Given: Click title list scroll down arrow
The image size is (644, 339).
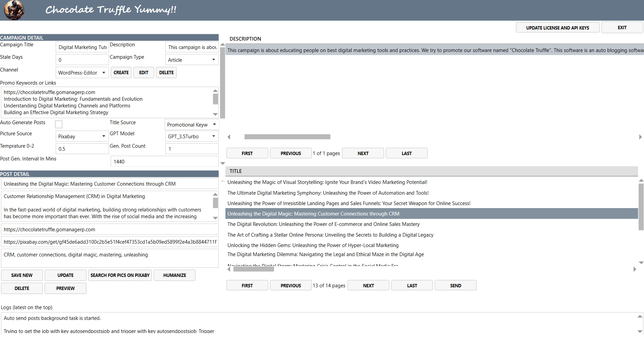Looking at the screenshot, I should click(641, 263).
